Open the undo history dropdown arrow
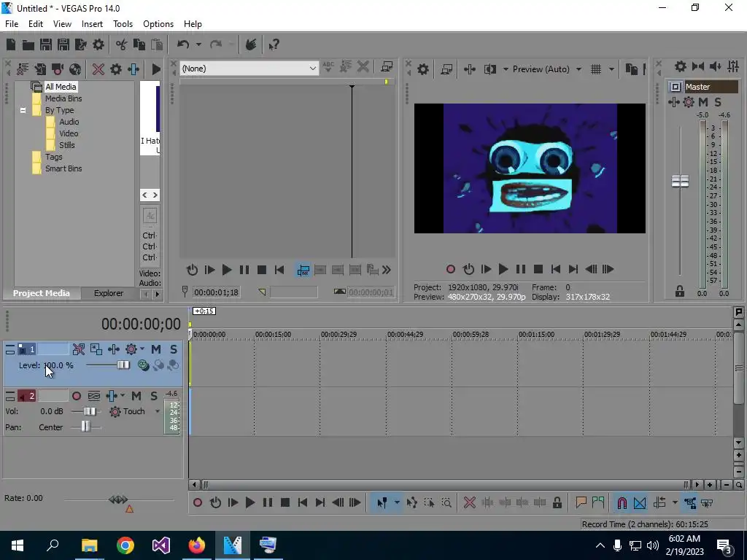Viewport: 747px width, 560px height. [198, 44]
